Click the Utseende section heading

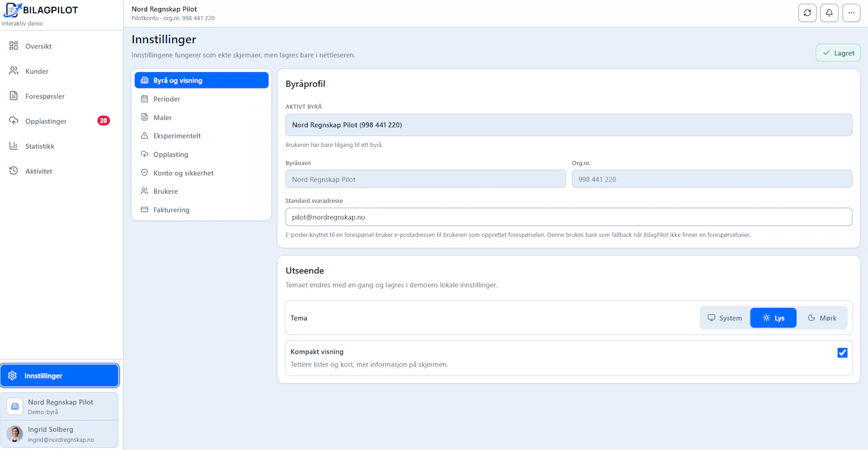[x=304, y=270]
